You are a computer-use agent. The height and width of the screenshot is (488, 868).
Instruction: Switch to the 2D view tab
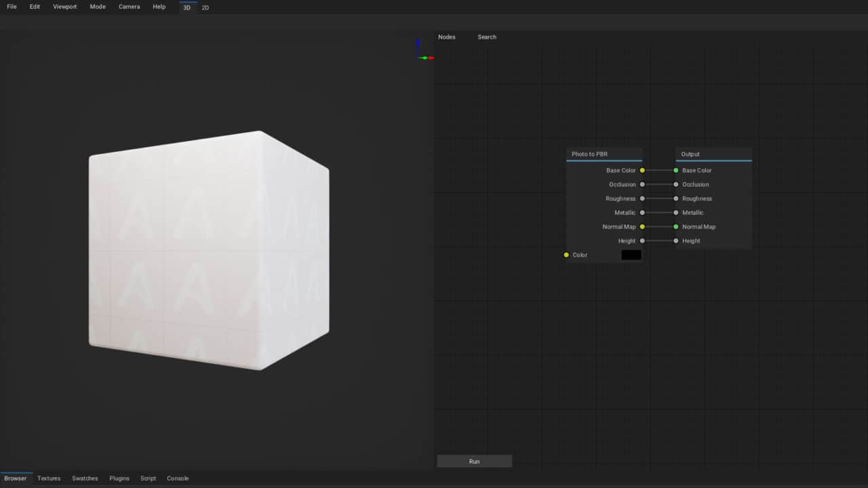click(x=205, y=7)
